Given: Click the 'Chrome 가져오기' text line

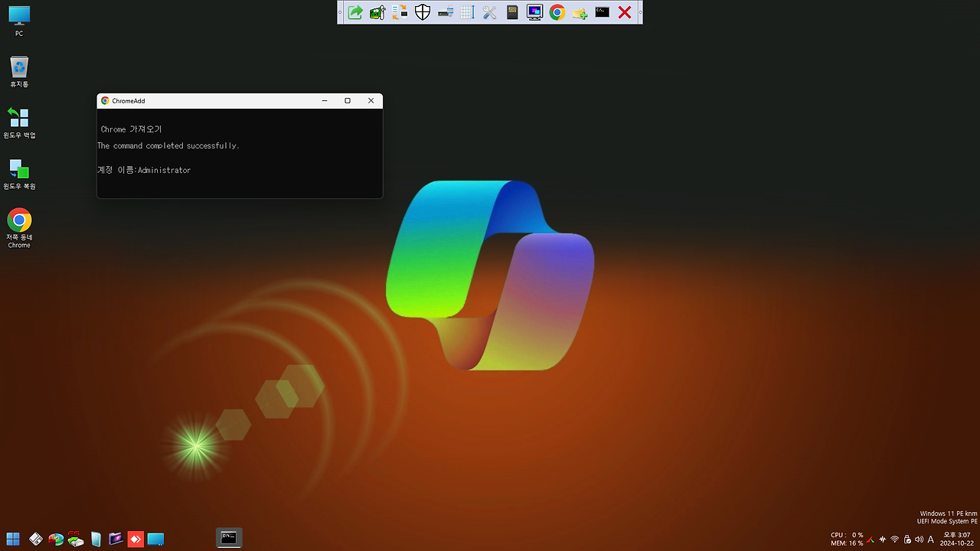Looking at the screenshot, I should (x=131, y=129).
